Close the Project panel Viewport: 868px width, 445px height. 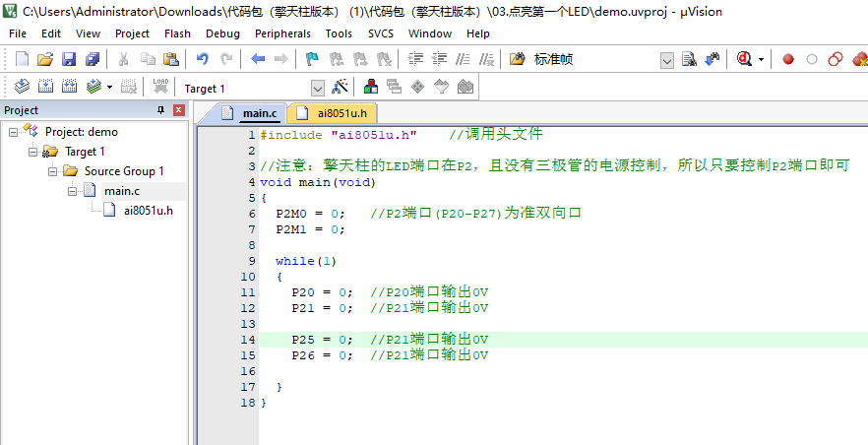click(x=179, y=110)
